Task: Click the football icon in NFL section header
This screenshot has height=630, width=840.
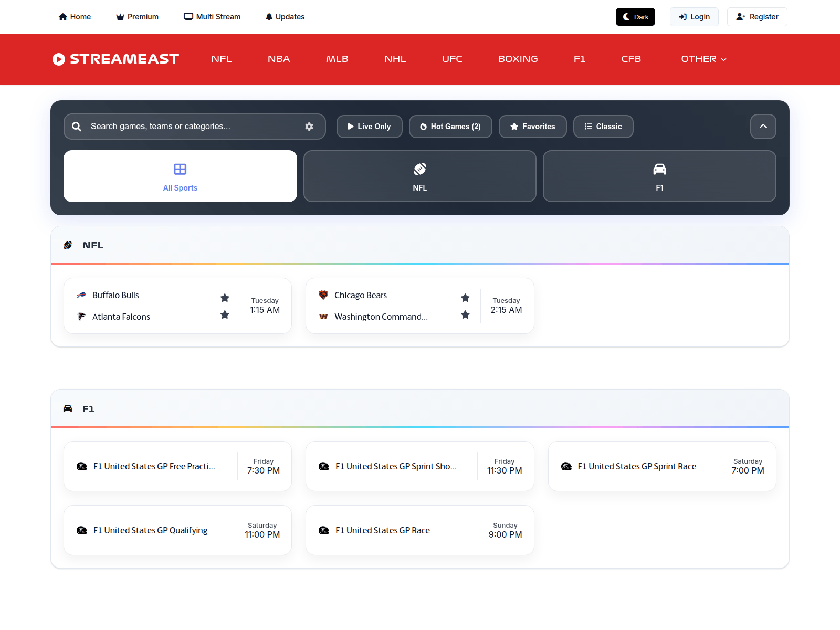Action: coord(68,245)
